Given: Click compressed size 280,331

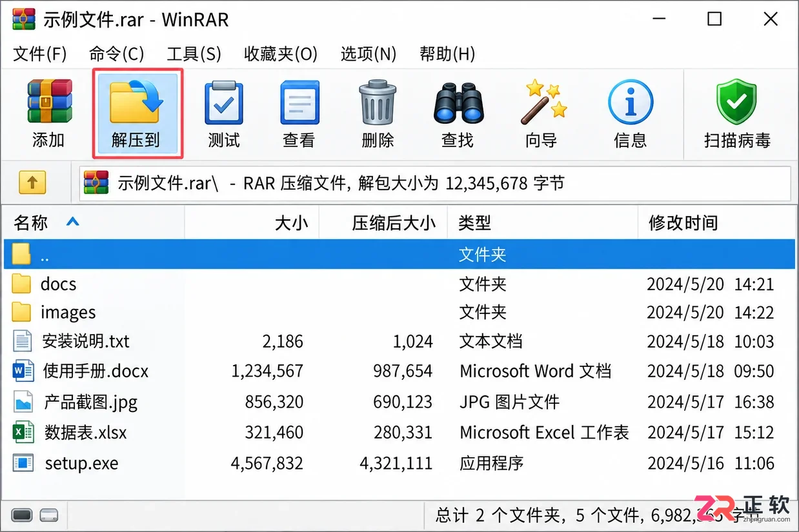Looking at the screenshot, I should (403, 433).
